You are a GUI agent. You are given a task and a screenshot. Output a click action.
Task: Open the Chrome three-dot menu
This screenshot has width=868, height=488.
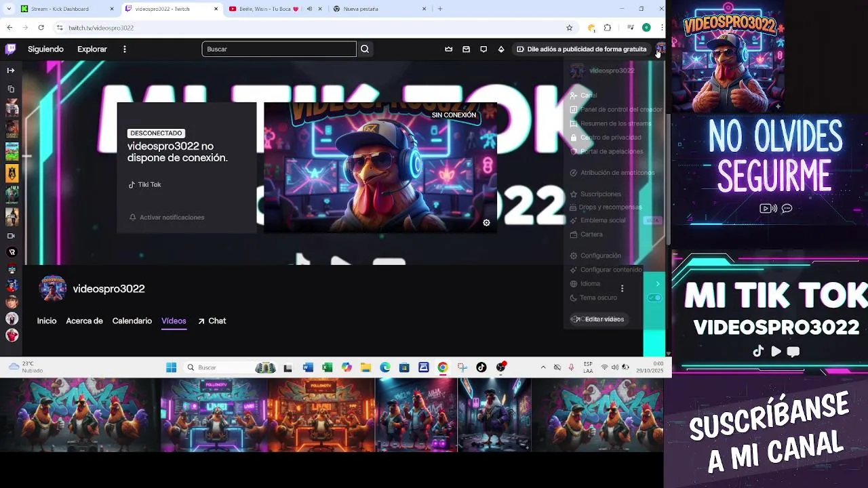(x=661, y=28)
